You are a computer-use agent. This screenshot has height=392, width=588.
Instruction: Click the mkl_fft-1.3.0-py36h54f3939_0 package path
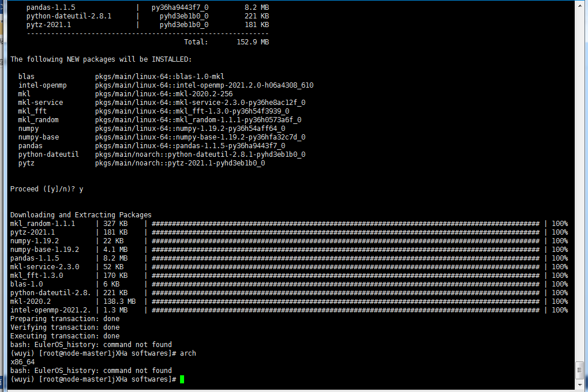coord(192,111)
